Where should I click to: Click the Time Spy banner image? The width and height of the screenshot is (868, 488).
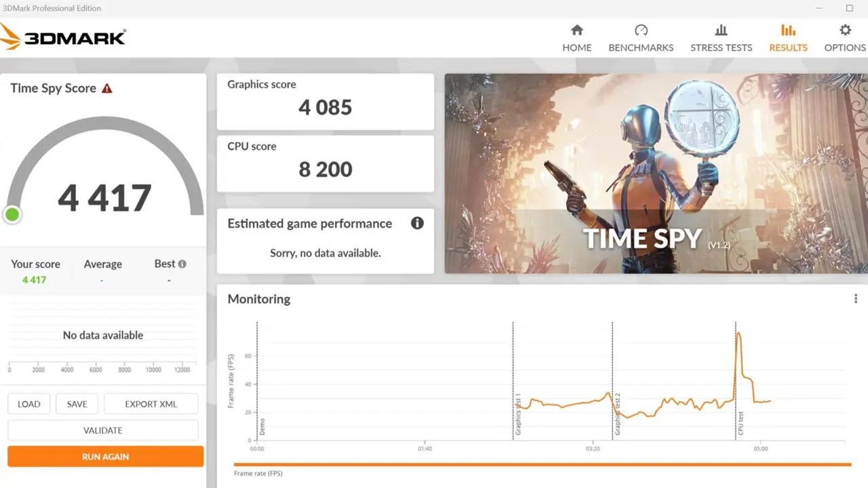point(656,174)
